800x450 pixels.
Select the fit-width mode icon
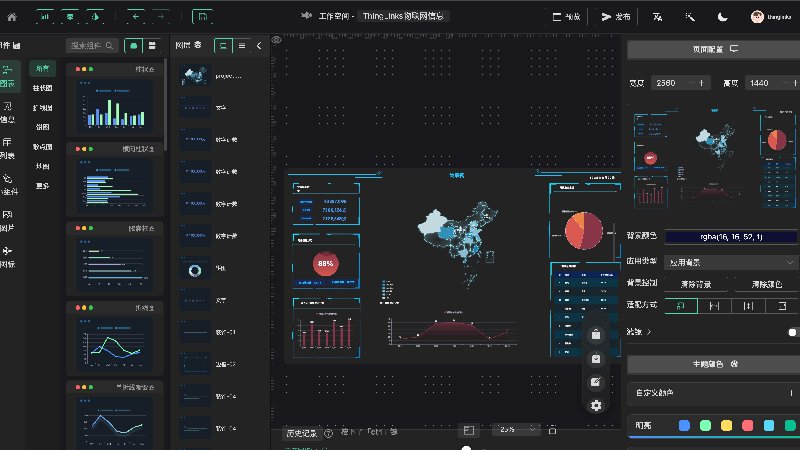[x=714, y=306]
